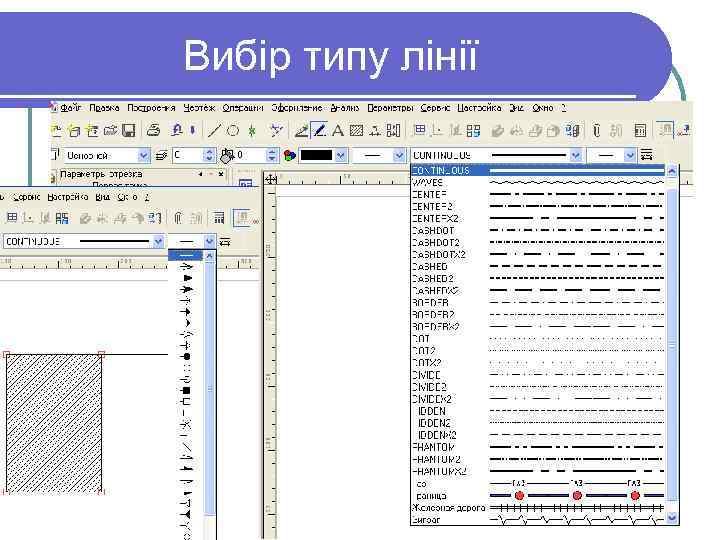Select the PHANTOMX2 linetype
The height and width of the screenshot is (540, 720).
[538, 471]
